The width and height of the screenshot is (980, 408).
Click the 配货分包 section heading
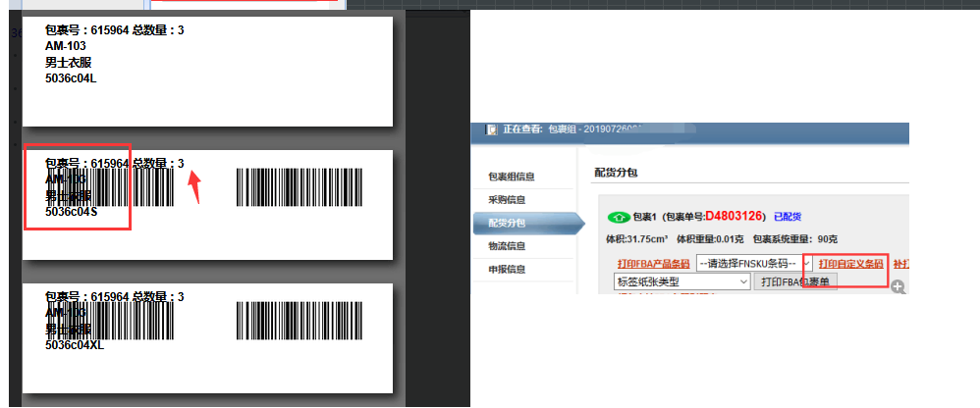point(614,173)
